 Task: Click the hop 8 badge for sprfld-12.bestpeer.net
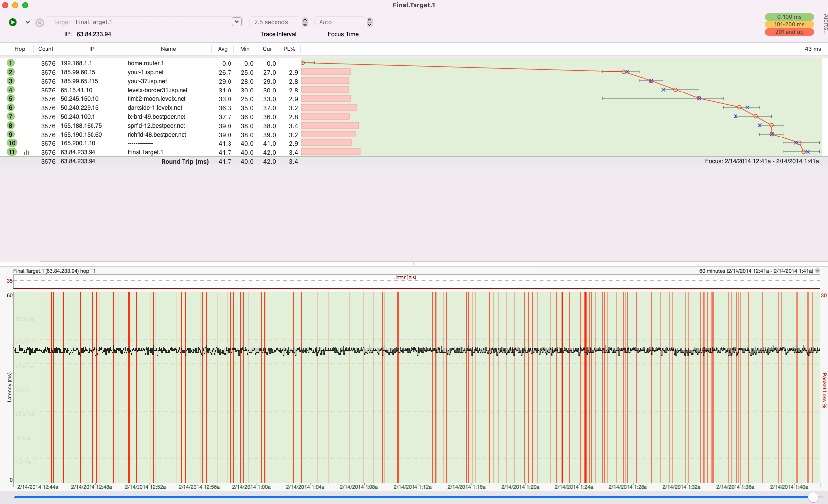(11, 126)
